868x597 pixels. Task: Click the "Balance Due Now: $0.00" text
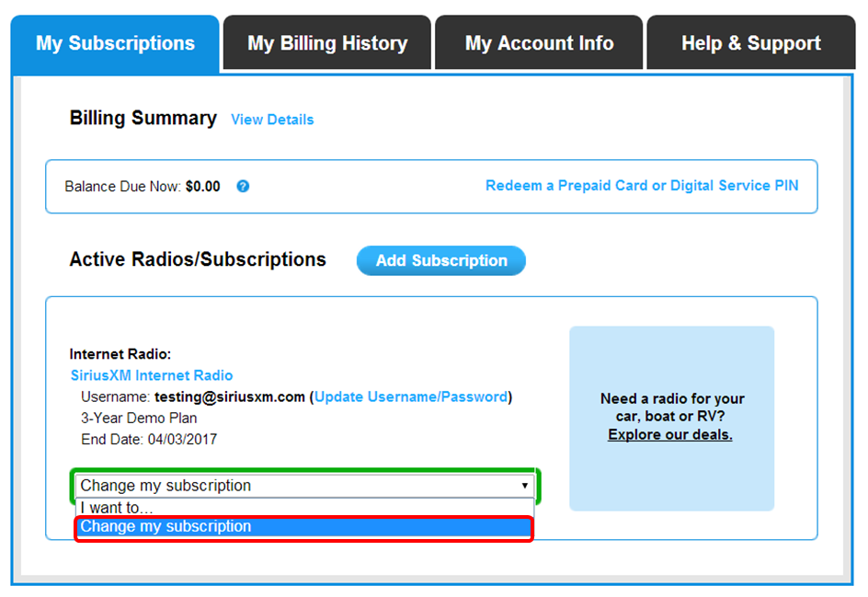click(143, 187)
